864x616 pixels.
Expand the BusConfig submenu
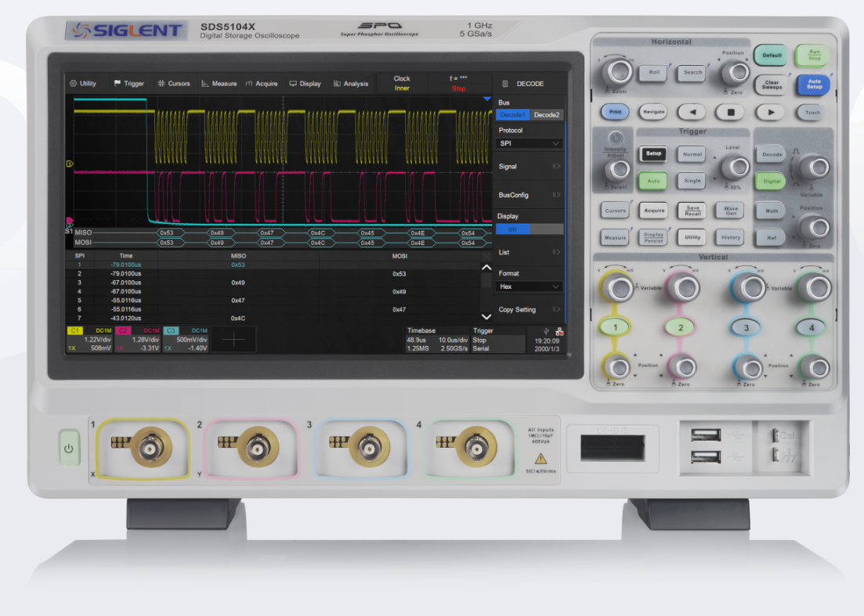point(529,195)
